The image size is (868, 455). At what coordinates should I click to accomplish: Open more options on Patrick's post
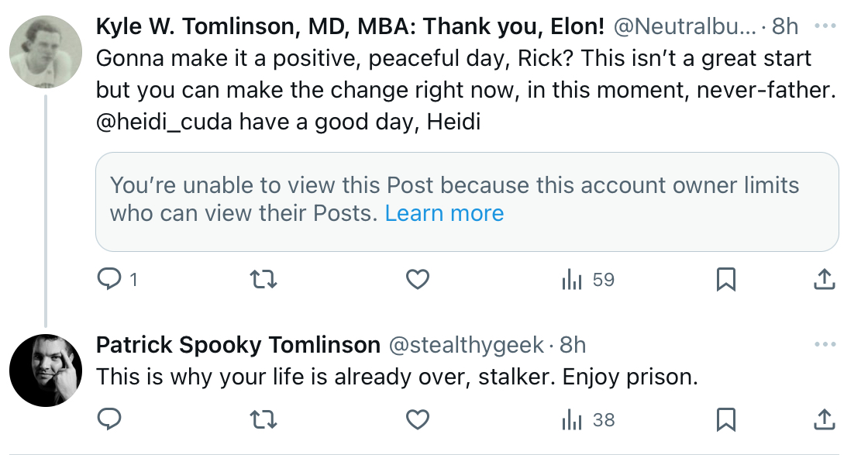[825, 344]
